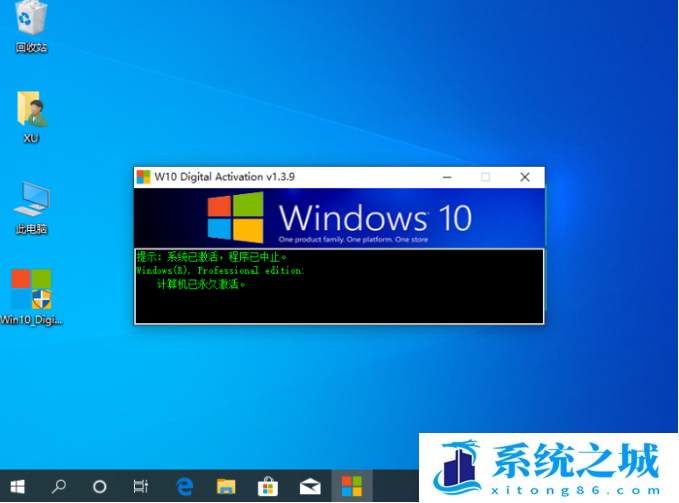Launch Microsoft Edge from the taskbar
679x503 pixels.
coord(184,487)
